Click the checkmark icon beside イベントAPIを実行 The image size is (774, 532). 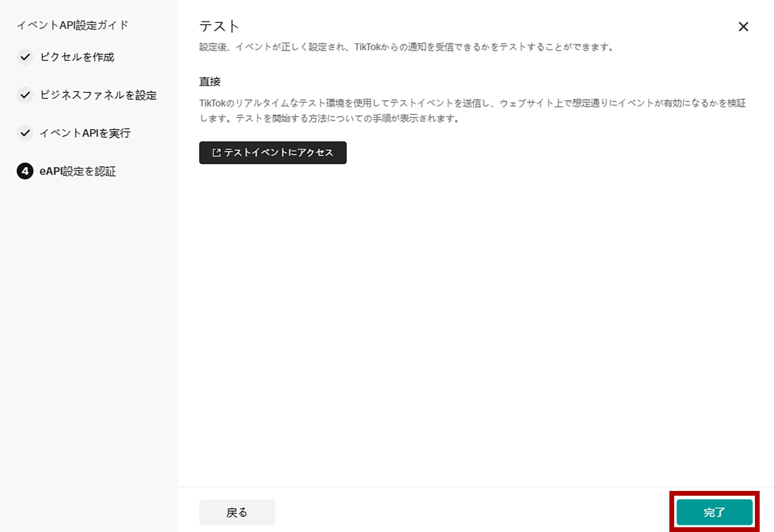click(x=25, y=133)
